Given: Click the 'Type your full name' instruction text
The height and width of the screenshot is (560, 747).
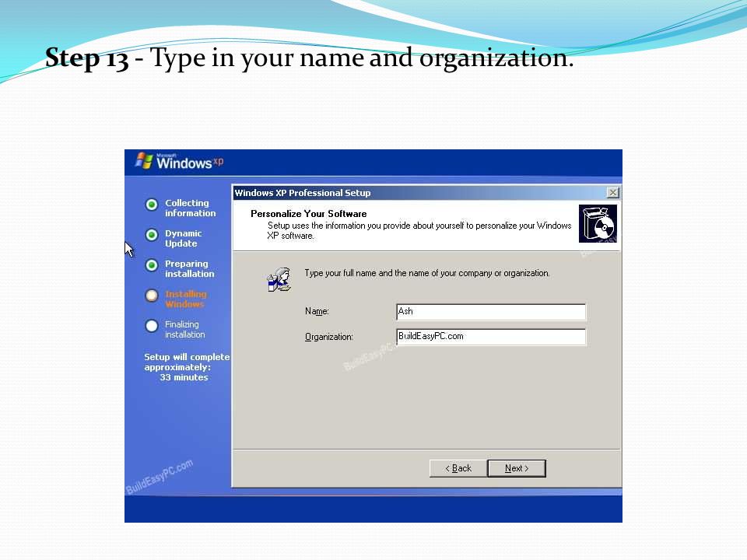Looking at the screenshot, I should (x=427, y=273).
